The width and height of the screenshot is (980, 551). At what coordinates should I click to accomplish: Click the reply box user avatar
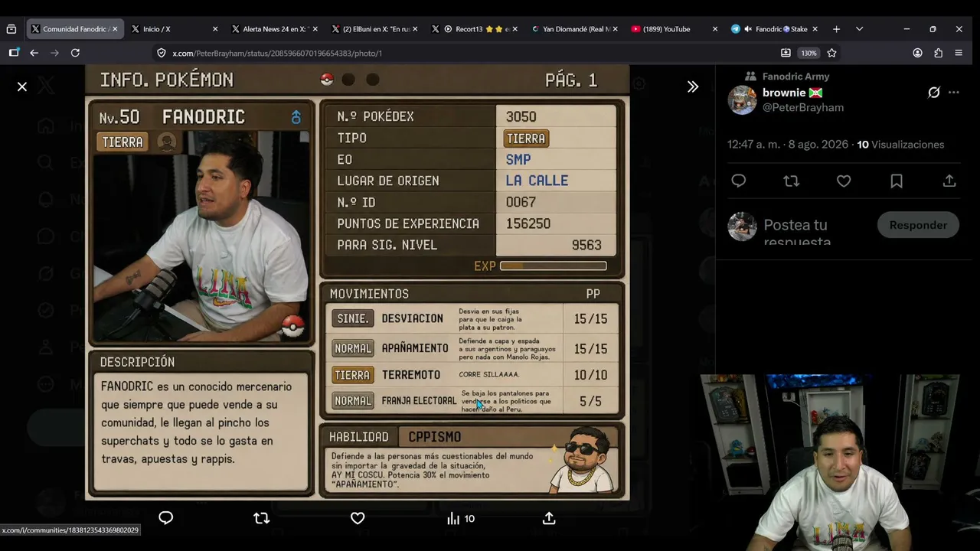tap(742, 227)
